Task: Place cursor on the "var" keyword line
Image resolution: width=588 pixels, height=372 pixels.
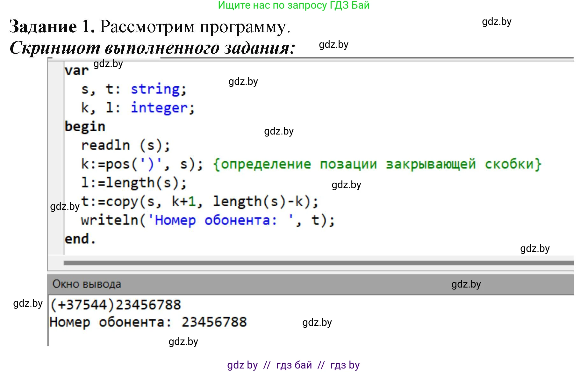Action: (x=76, y=70)
